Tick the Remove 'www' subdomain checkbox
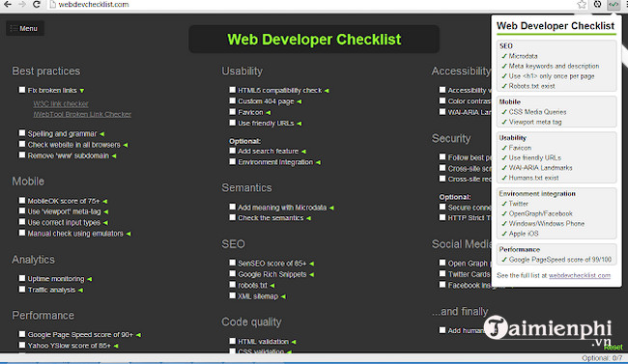 pyautogui.click(x=22, y=154)
